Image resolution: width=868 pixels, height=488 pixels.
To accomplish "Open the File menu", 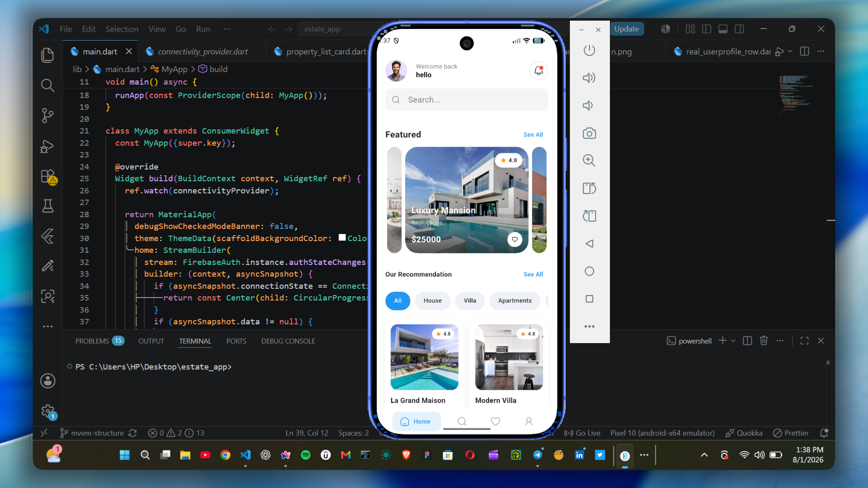I will point(66,29).
